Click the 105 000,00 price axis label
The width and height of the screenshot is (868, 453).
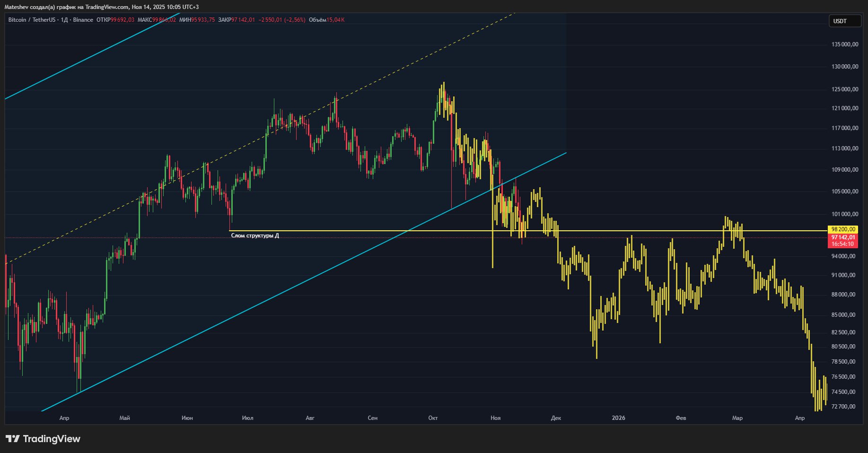click(845, 192)
